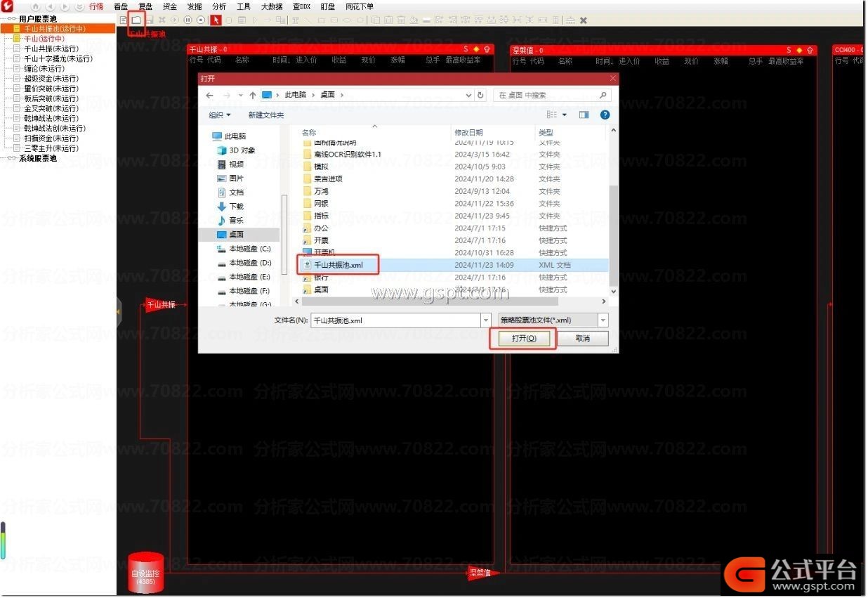Click the pause icon in the strategy toolbar
The image size is (868, 598).
(188, 20)
